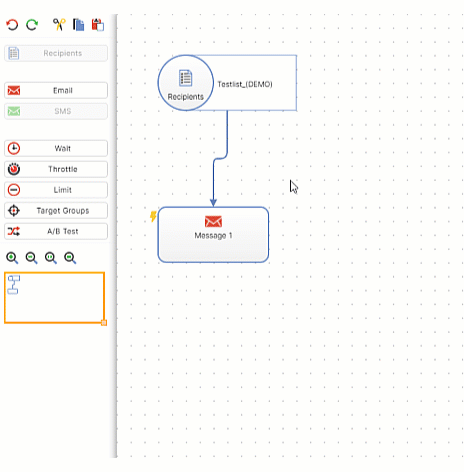Select the Email node button
Screen dimensions: 464x472
click(56, 90)
